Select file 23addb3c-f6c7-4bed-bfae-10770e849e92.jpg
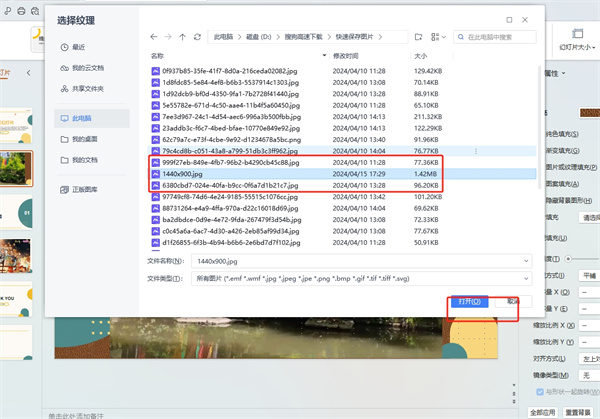The image size is (600, 419). (231, 128)
